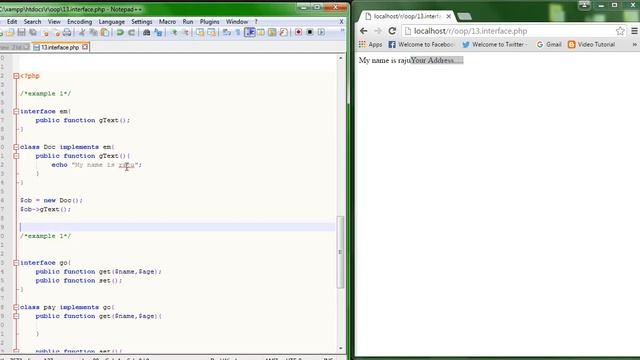This screenshot has width=640, height=360.
Task: Bookmark this page with the star icon
Action: [x=620, y=31]
